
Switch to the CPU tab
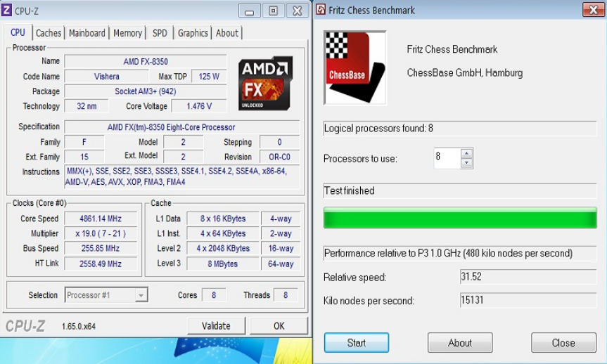tap(18, 32)
